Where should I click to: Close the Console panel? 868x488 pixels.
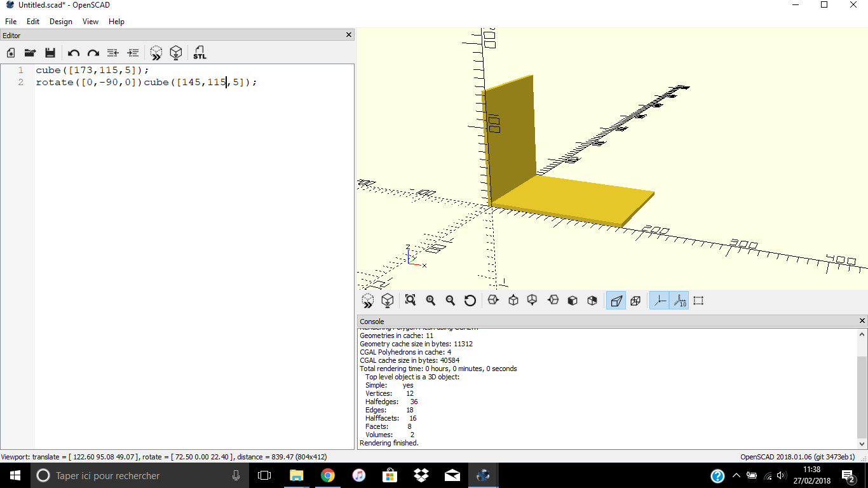pos(862,321)
